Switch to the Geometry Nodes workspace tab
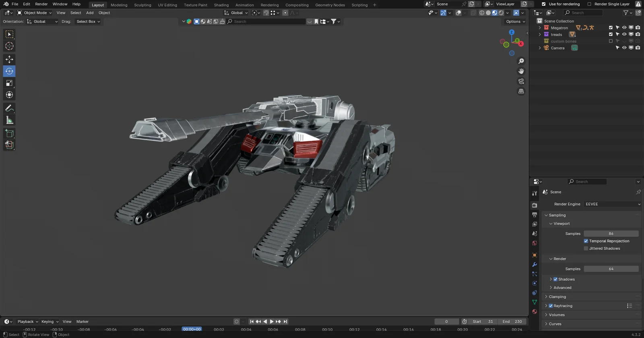644x338 pixels. tap(330, 5)
